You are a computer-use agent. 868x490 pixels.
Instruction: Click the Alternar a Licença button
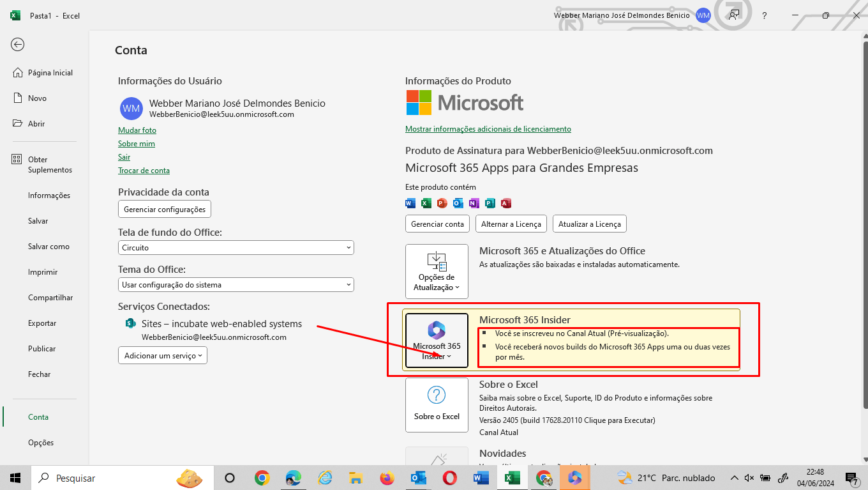[511, 224]
